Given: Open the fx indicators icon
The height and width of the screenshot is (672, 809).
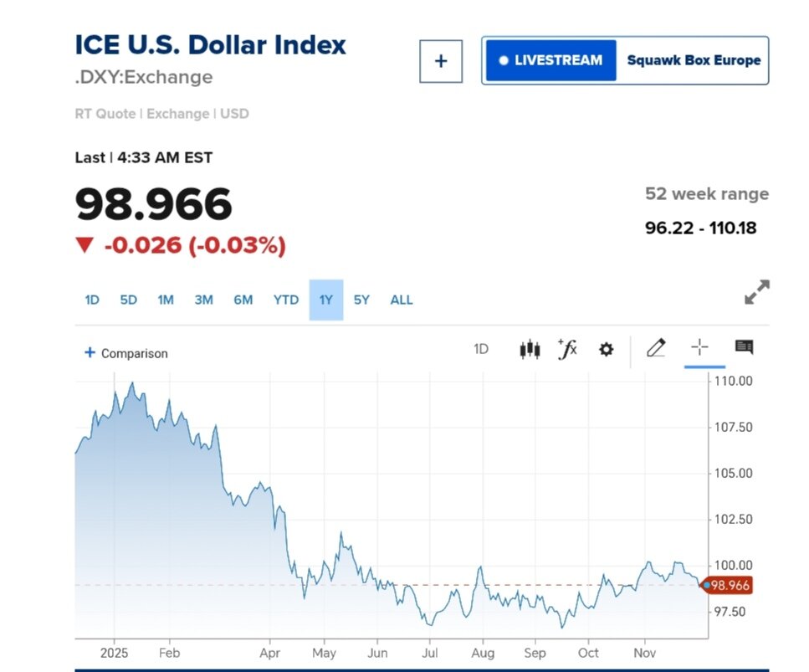Looking at the screenshot, I should click(567, 349).
